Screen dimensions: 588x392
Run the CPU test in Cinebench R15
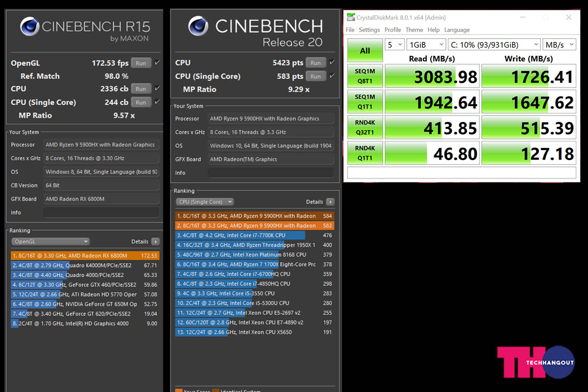click(141, 89)
